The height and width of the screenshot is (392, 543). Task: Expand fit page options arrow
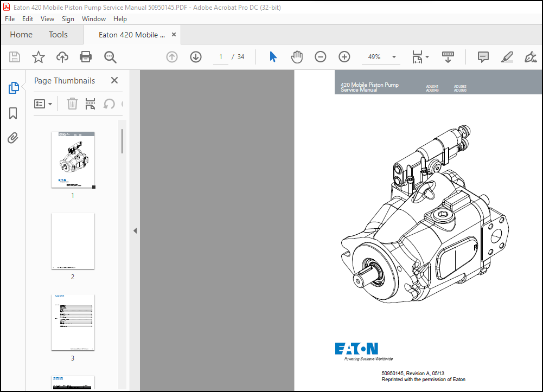click(x=427, y=57)
